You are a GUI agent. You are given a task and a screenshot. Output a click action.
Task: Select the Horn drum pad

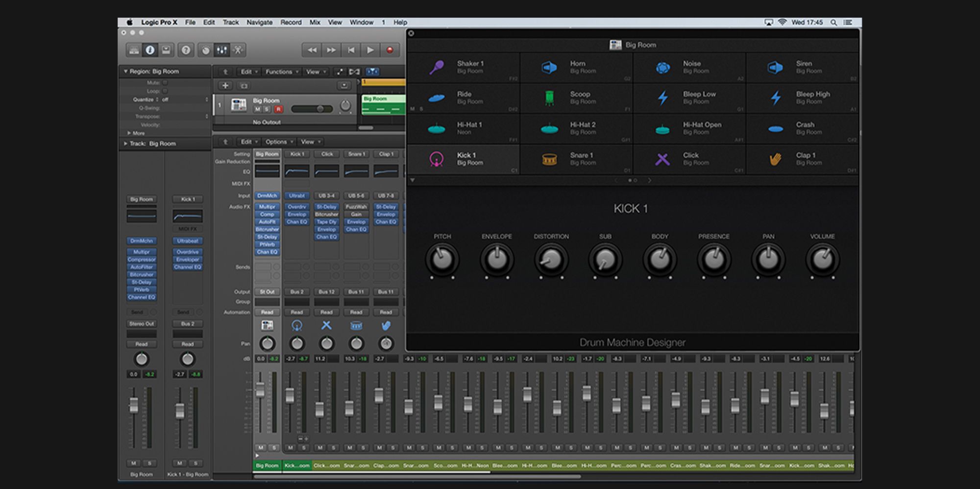click(576, 67)
